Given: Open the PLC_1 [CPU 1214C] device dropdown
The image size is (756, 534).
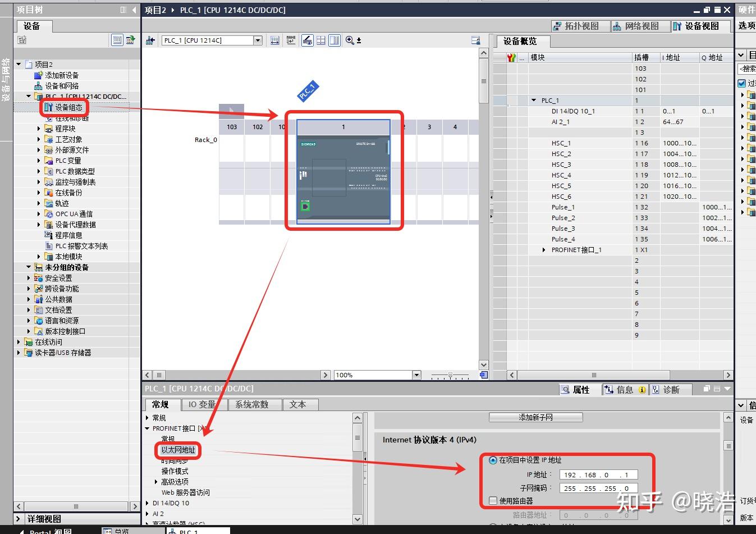Looking at the screenshot, I should [258, 40].
